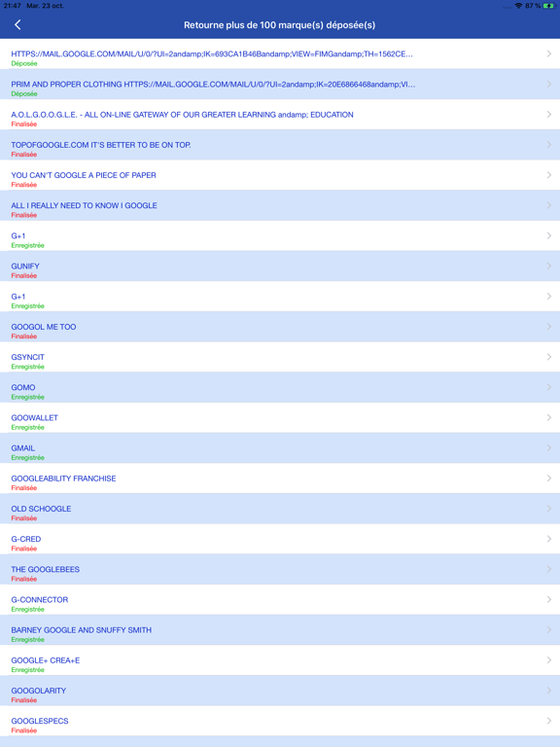Screen dimensions: 560x747
Task: Tap Enregistrée status under GOOWALLET
Action: point(27,427)
